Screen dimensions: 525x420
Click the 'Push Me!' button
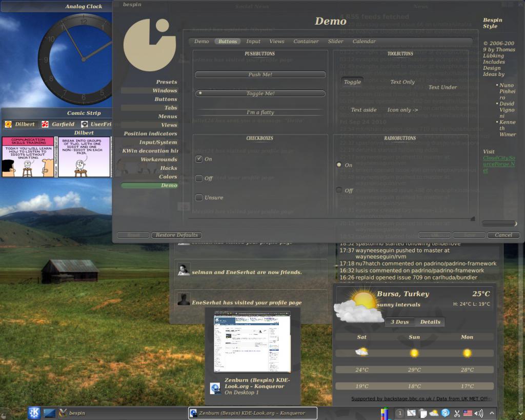260,74
